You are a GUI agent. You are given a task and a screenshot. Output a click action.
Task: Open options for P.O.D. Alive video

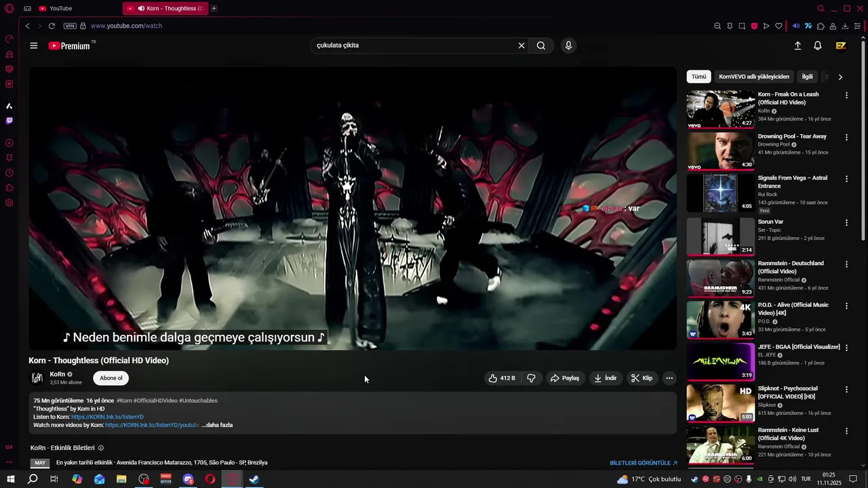pyautogui.click(x=846, y=306)
